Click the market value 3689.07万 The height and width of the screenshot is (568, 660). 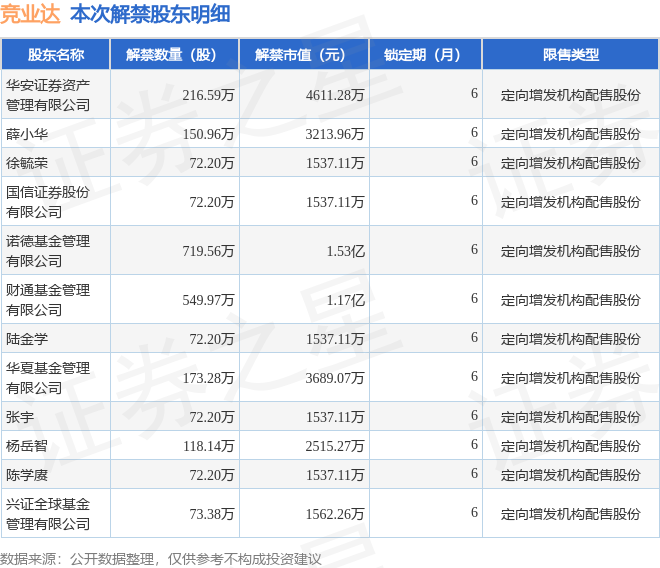(335, 378)
